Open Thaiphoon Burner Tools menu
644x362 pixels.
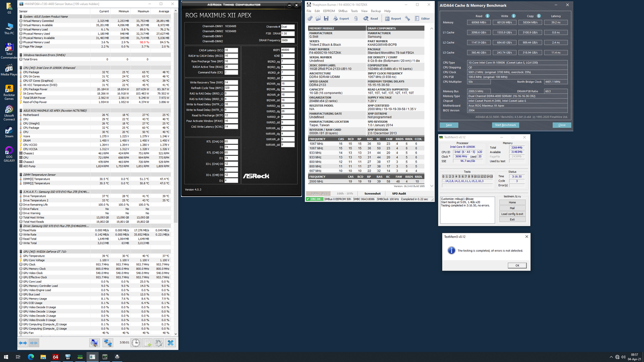click(354, 11)
